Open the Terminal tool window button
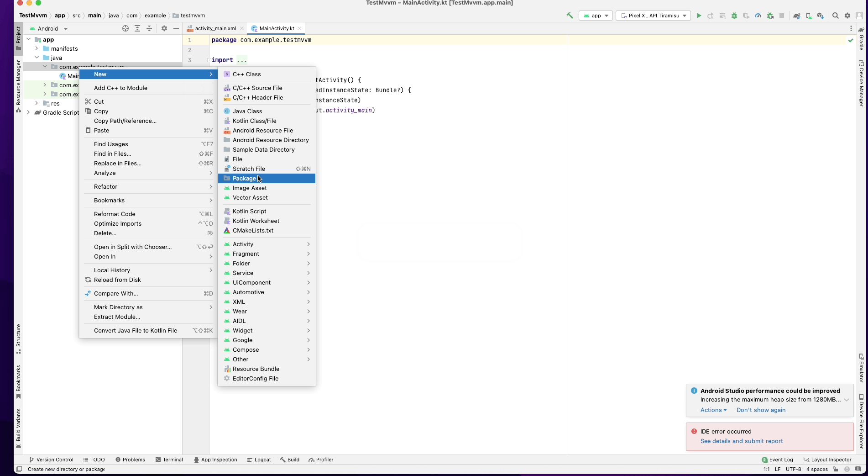Screen dimensions: 868x476 (x=169, y=460)
